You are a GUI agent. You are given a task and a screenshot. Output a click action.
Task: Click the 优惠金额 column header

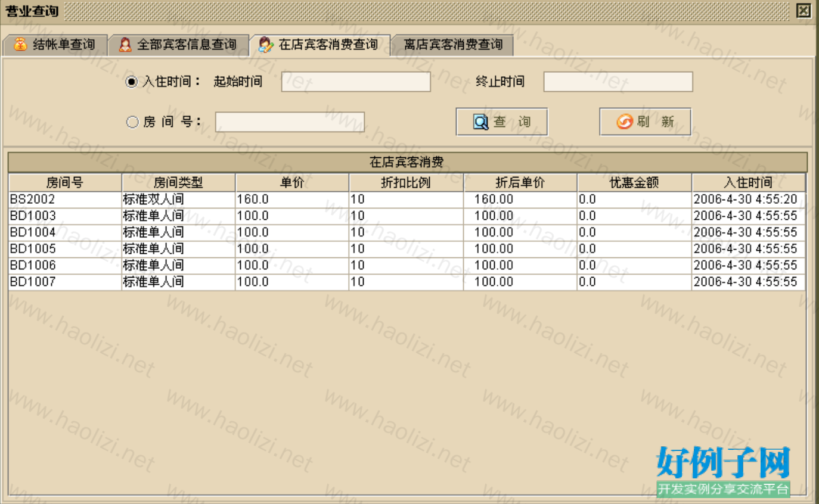coord(634,182)
